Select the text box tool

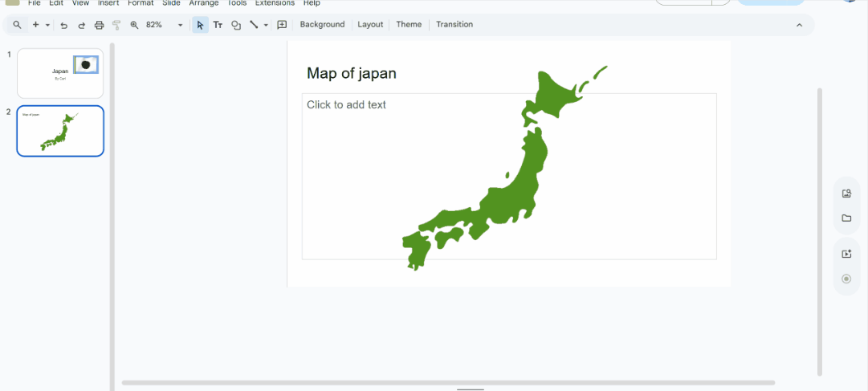point(218,25)
